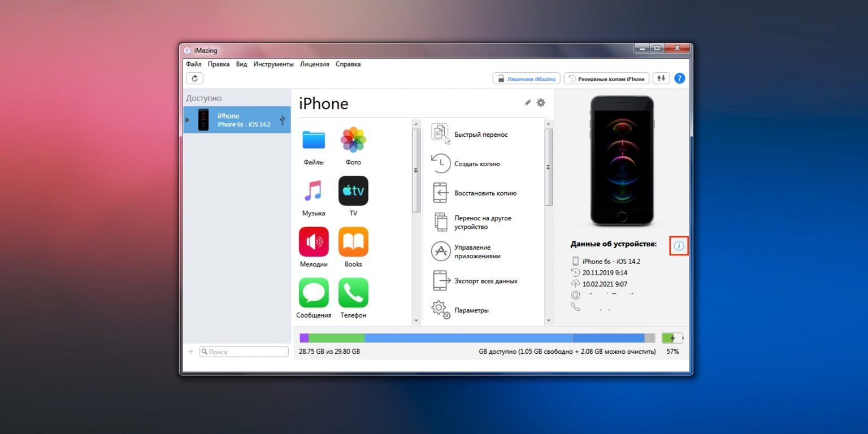
Task: Click the iPhone image preview
Action: 622,161
